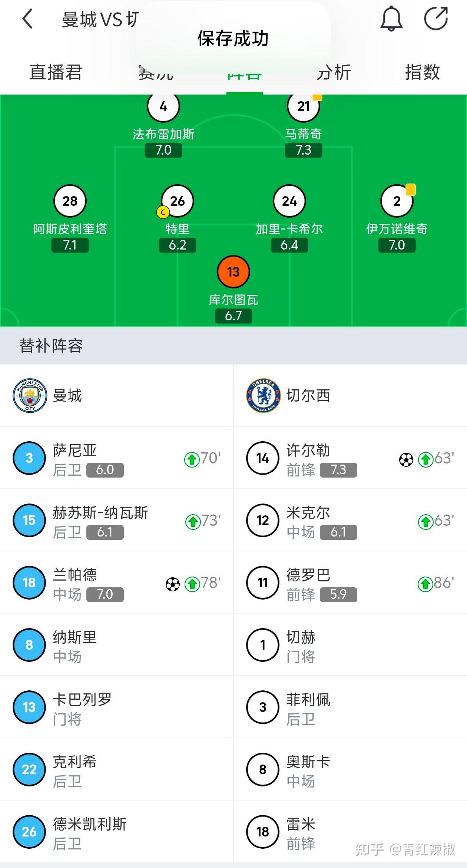Viewport: 467px width, 868px height.
Task: Open the 分析 tab
Action: tap(334, 72)
